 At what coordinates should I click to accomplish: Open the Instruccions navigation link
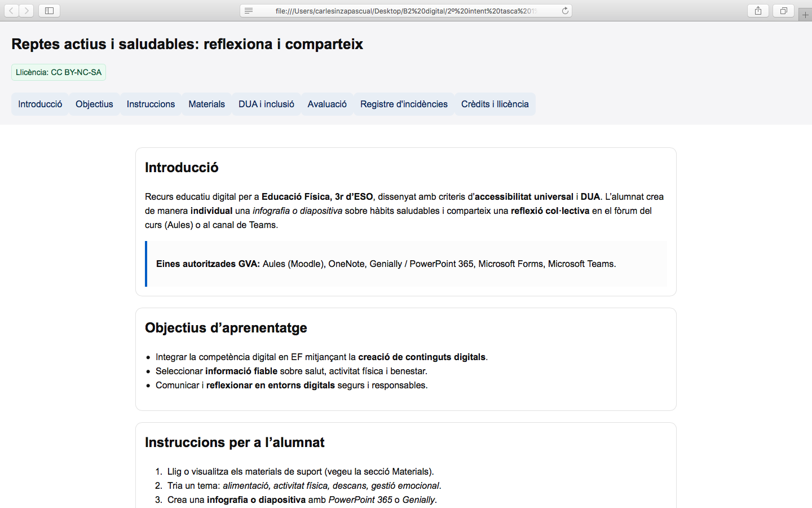click(x=151, y=104)
